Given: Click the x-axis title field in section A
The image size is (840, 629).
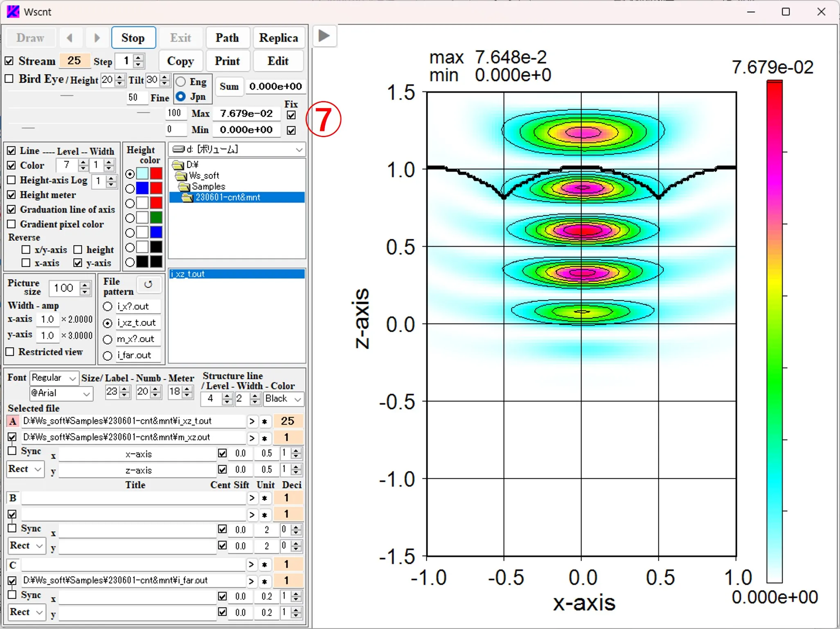Looking at the screenshot, I should [138, 454].
